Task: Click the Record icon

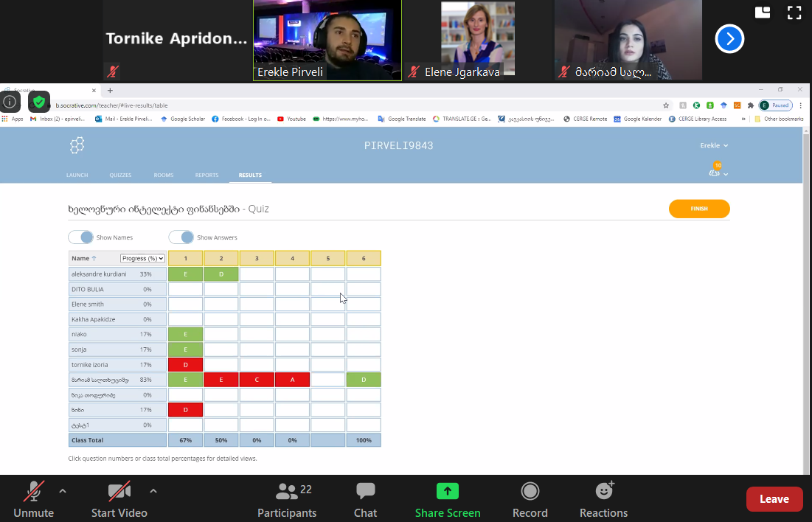Action: pyautogui.click(x=530, y=492)
